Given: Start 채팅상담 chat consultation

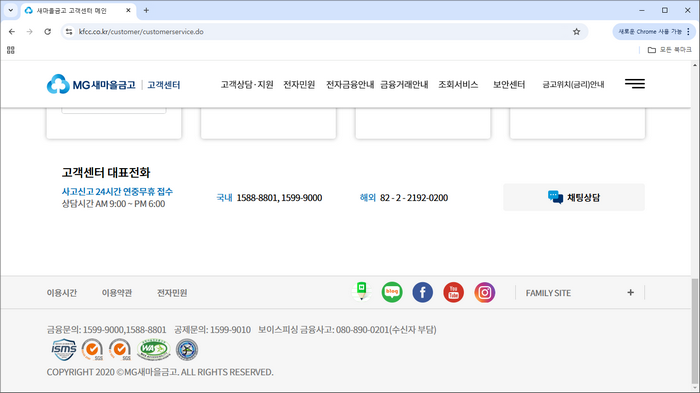Looking at the screenshot, I should tap(574, 197).
